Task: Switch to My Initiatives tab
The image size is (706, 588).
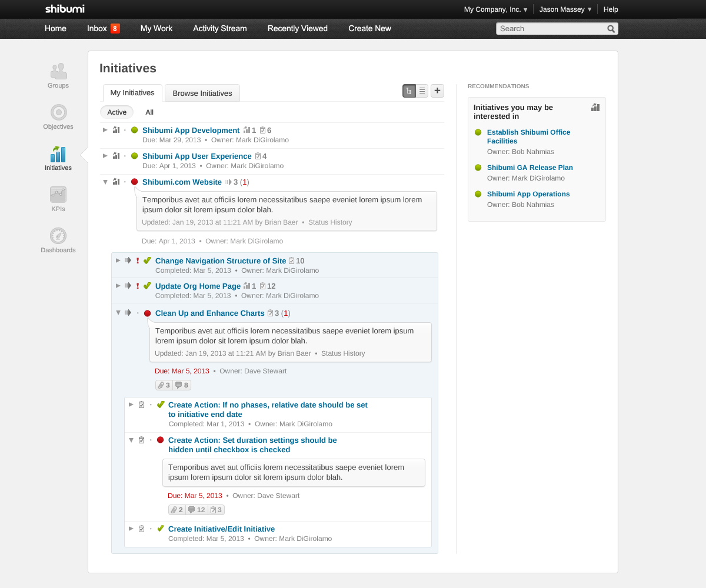Action: tap(132, 93)
